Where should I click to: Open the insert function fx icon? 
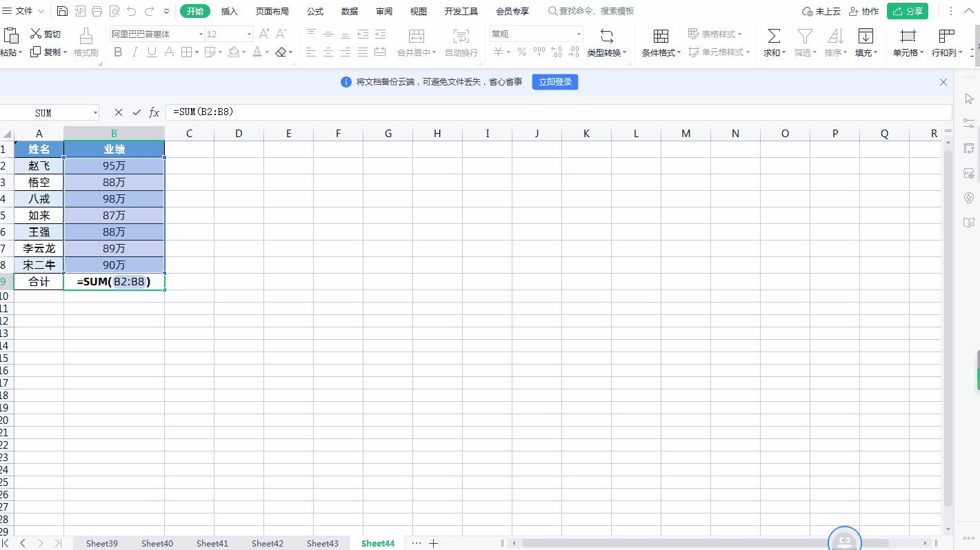pos(154,112)
